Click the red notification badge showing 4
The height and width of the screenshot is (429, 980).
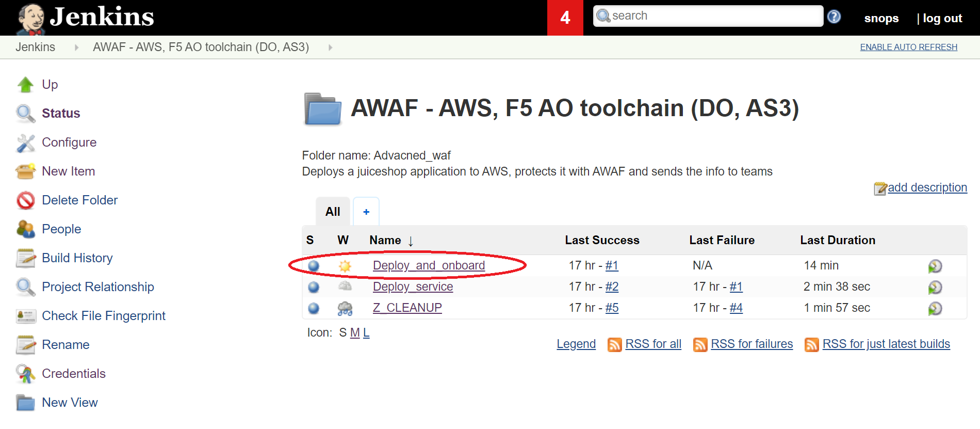click(565, 18)
